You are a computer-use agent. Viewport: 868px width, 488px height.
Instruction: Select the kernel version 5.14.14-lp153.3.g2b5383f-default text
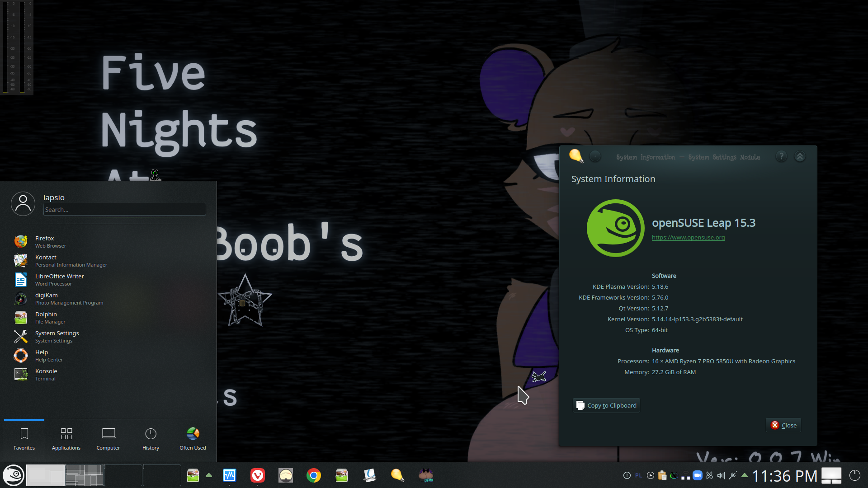(x=697, y=319)
